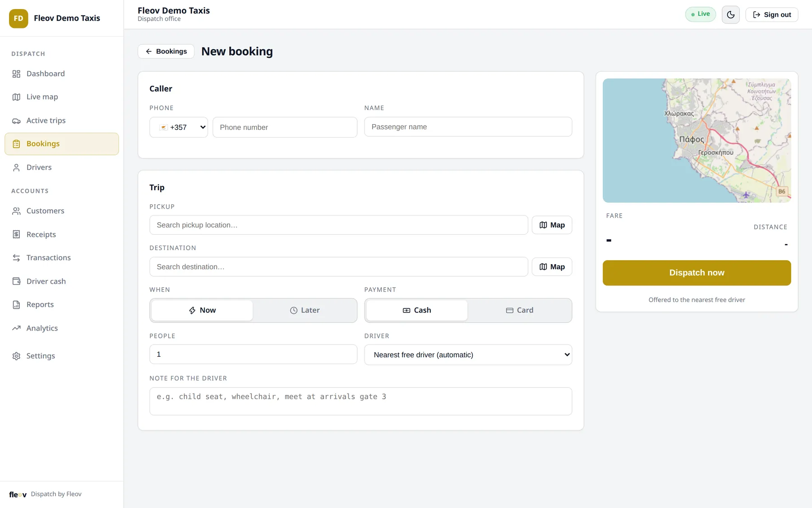The height and width of the screenshot is (508, 812).
Task: Click the Dispatch now button
Action: click(x=697, y=273)
